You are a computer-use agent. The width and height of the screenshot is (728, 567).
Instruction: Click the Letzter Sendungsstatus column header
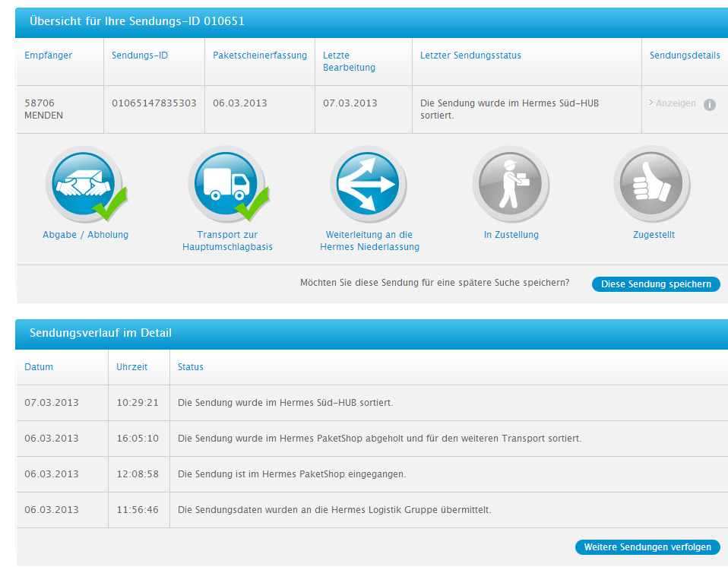point(470,55)
